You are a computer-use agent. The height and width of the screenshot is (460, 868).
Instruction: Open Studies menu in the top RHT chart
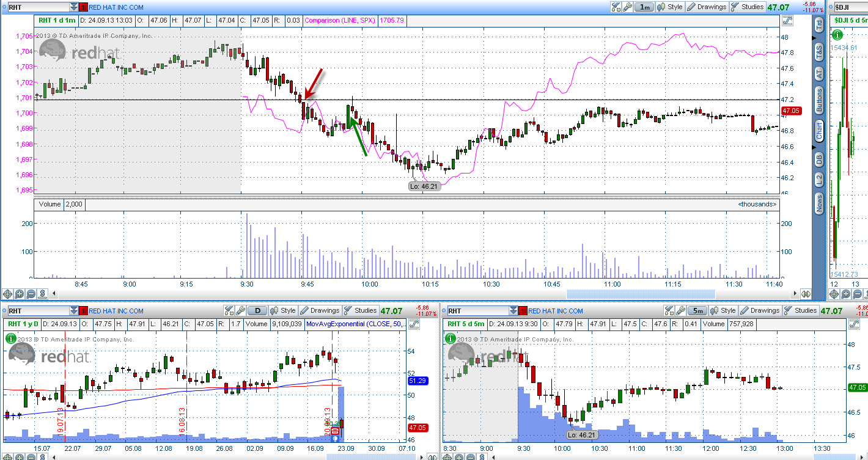pyautogui.click(x=748, y=7)
